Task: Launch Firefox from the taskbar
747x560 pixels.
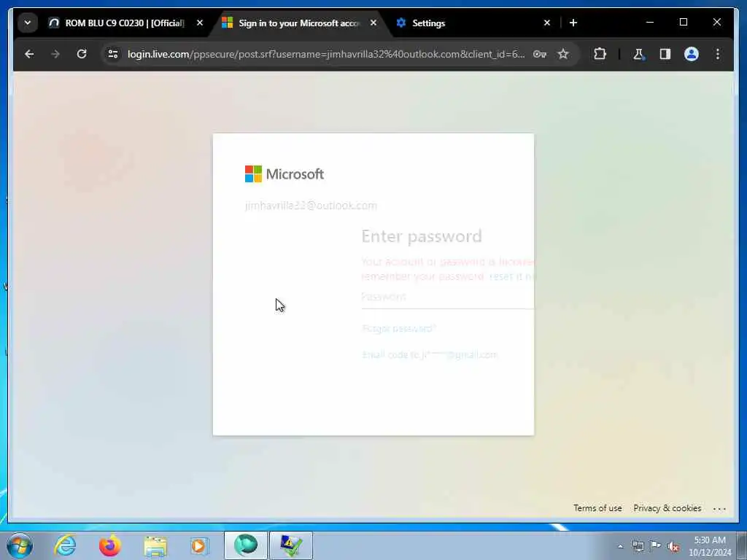Action: click(109, 545)
